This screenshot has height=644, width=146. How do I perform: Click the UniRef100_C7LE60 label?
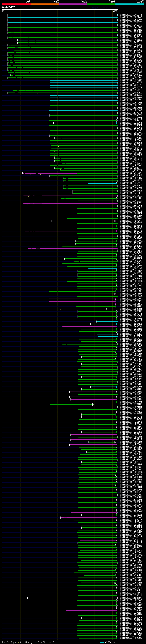coord(131,636)
